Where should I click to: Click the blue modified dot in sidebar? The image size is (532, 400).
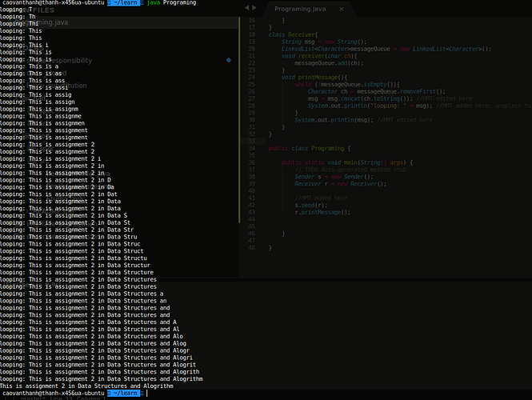tap(229, 60)
